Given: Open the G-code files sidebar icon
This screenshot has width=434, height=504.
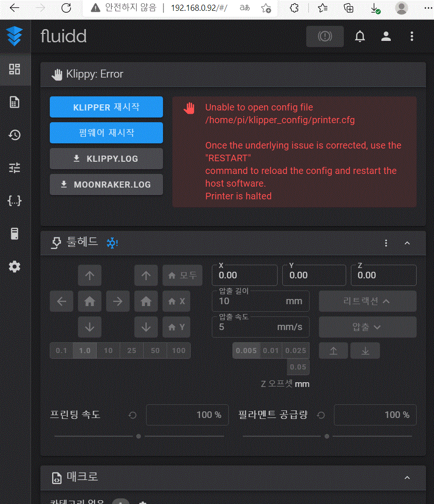Looking at the screenshot, I should [x=15, y=102].
